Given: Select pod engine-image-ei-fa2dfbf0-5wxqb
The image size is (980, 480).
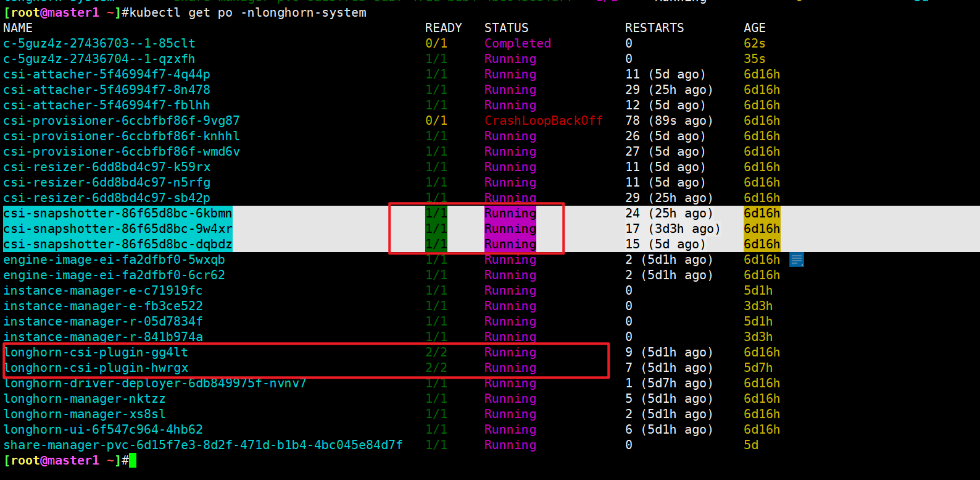Looking at the screenshot, I should point(114,259).
